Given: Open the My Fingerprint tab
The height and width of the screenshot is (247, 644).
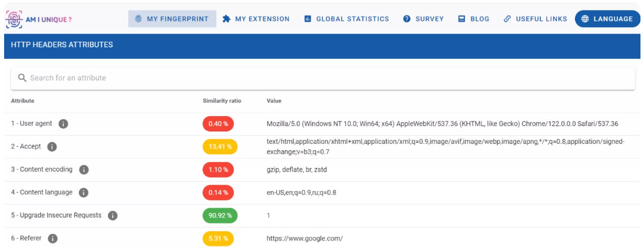Looking at the screenshot, I should click(172, 19).
